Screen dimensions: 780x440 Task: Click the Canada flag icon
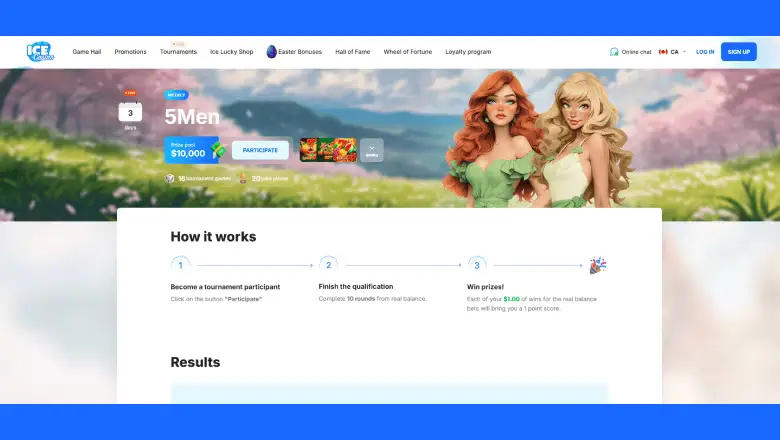point(663,51)
